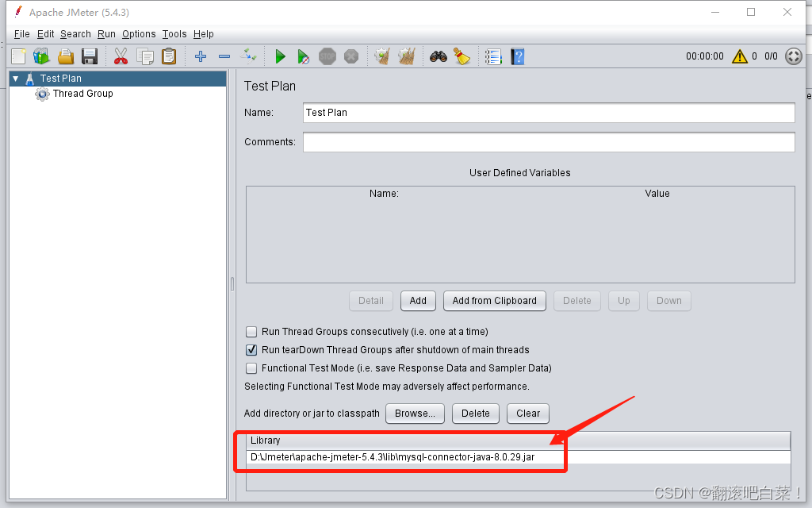
Task: Click Start no pauses icon
Action: tap(304, 56)
